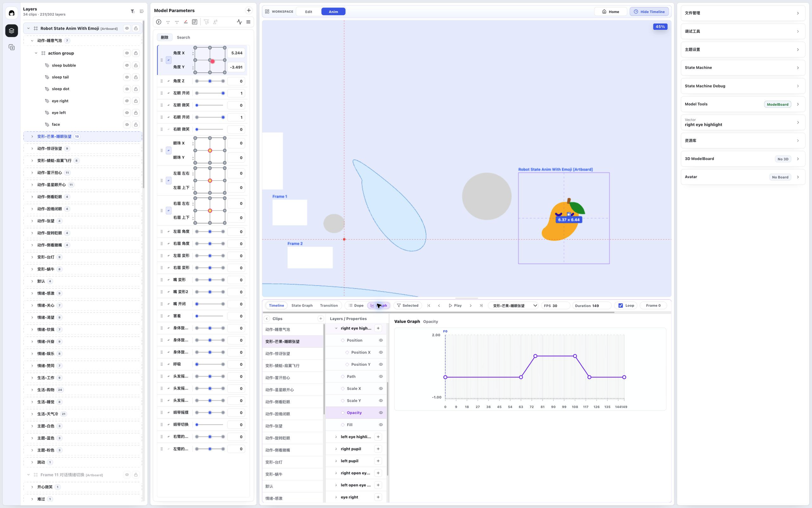The width and height of the screenshot is (812, 508).
Task: Toggle visibility of Robot State Anim artboard
Action: [126, 28]
